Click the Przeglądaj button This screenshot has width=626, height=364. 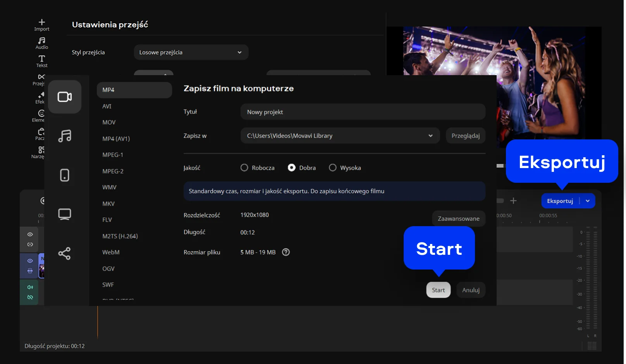coord(465,136)
